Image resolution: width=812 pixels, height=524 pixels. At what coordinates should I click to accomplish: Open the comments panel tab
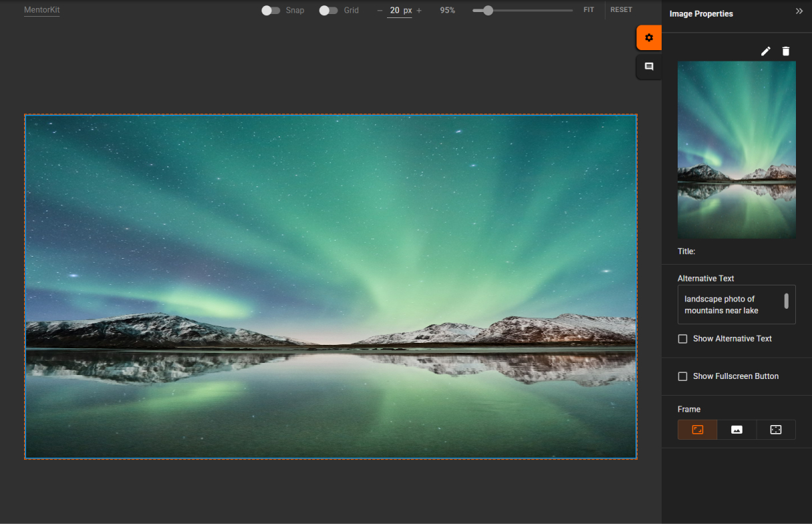point(649,67)
